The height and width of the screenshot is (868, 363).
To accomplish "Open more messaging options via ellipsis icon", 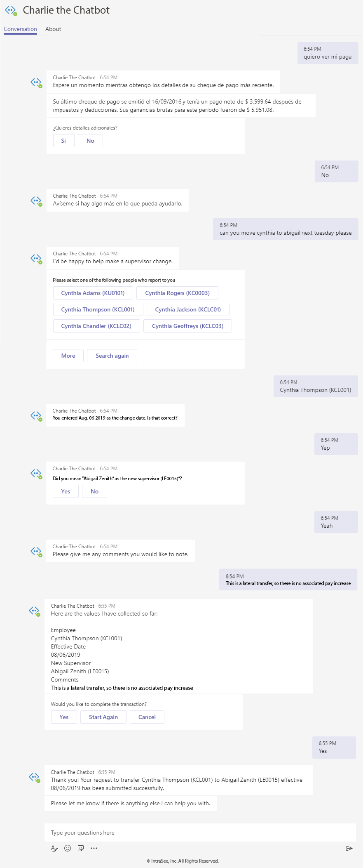I will [x=94, y=849].
